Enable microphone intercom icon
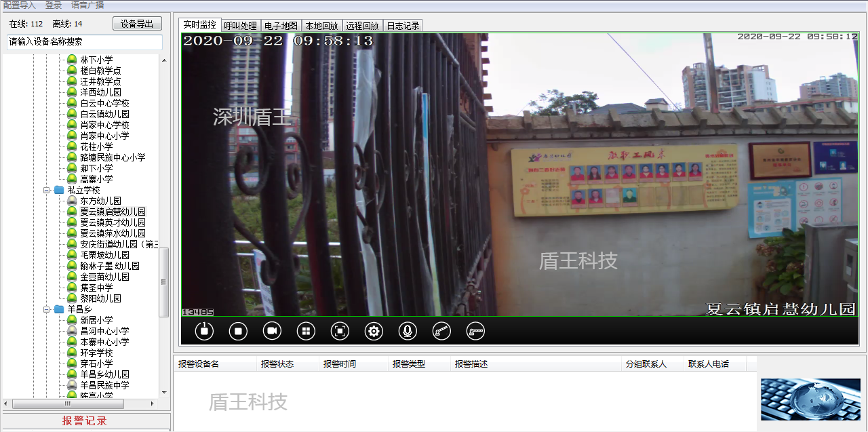This screenshot has height=432, width=868. [408, 331]
